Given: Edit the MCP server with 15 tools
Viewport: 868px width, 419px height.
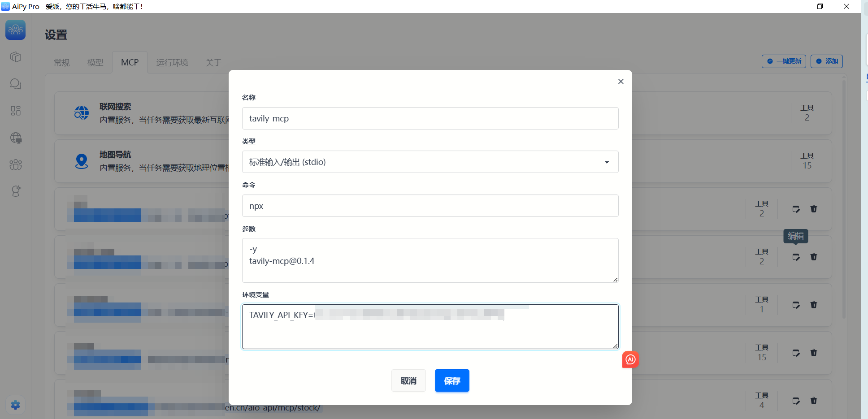Looking at the screenshot, I should (796, 353).
